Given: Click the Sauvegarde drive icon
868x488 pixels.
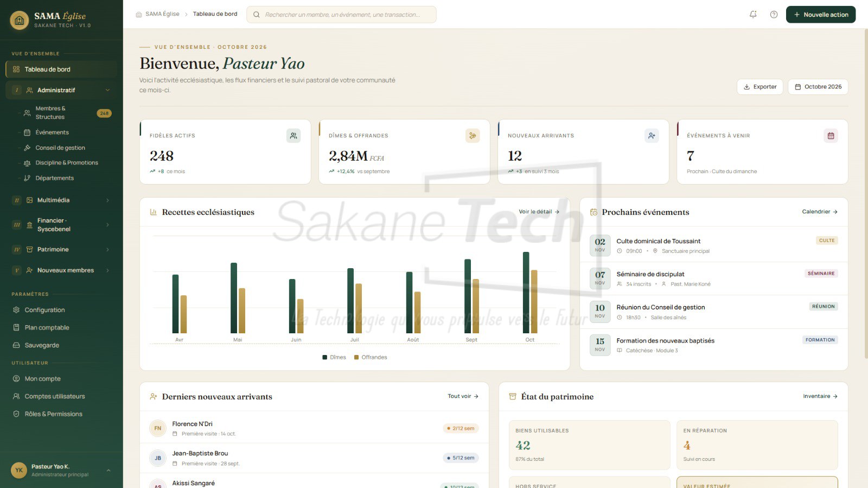Looking at the screenshot, I should tap(16, 345).
